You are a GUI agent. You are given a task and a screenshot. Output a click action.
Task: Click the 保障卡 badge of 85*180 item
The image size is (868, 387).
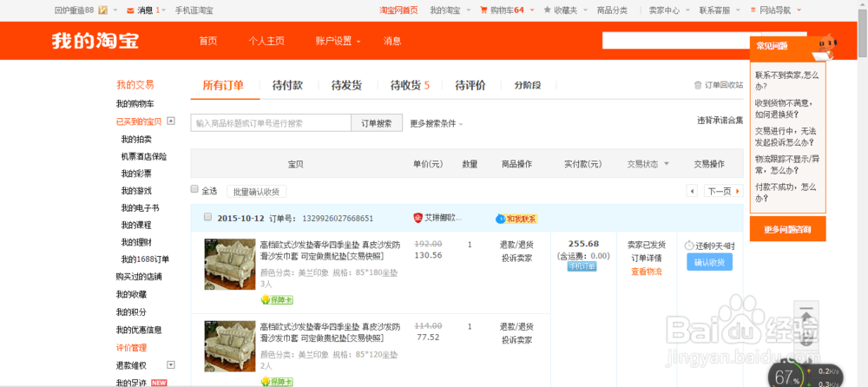[x=277, y=300]
